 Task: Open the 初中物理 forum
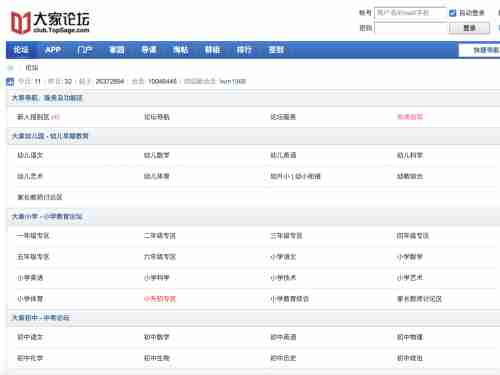click(410, 337)
